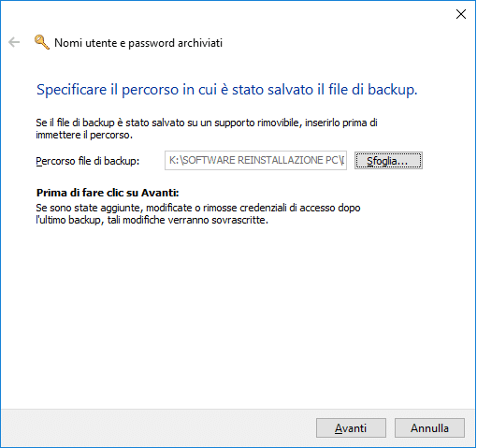Viewport: 477px width, 448px height.
Task: Focus the backup file path text field
Action: coord(255,161)
